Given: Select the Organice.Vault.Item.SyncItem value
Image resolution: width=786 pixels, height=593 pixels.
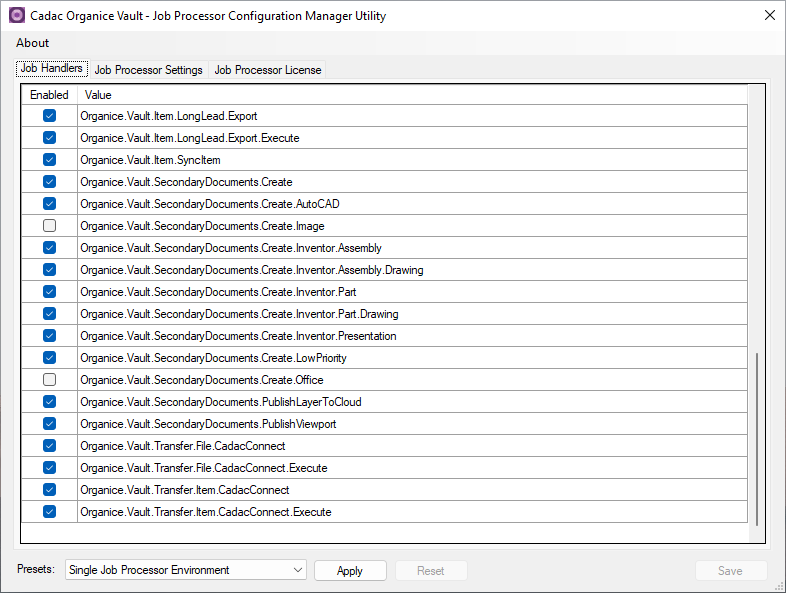Looking at the screenshot, I should pyautogui.click(x=150, y=160).
